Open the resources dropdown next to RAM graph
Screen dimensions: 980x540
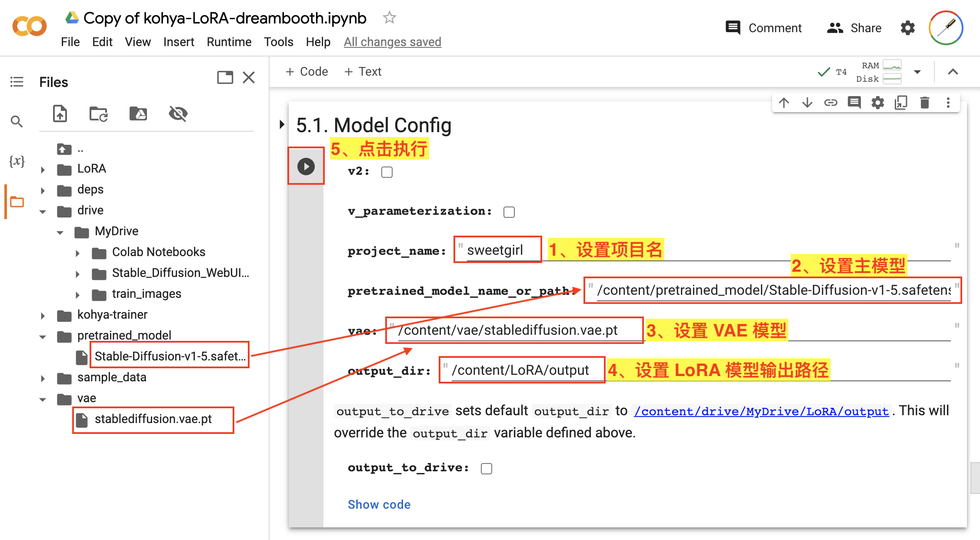click(x=917, y=72)
